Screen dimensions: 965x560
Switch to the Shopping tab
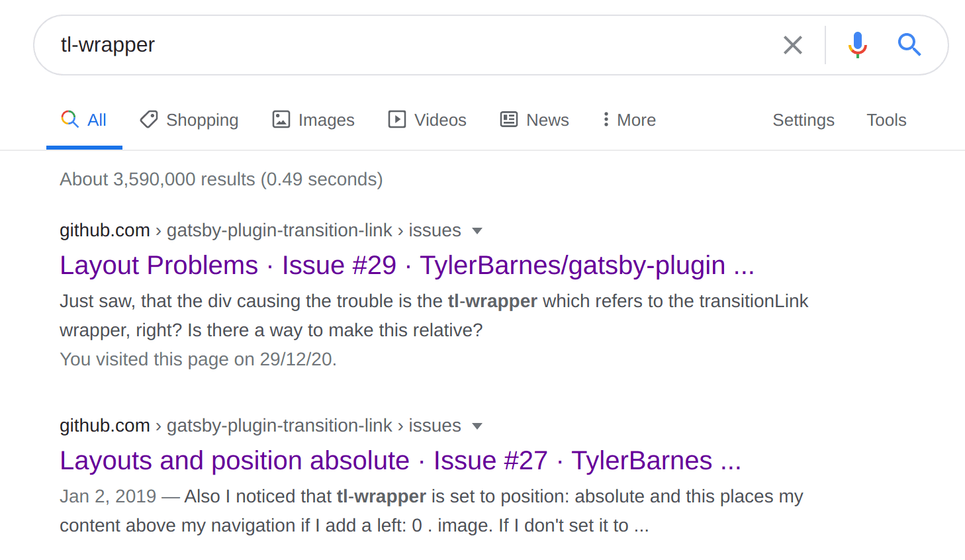point(189,120)
